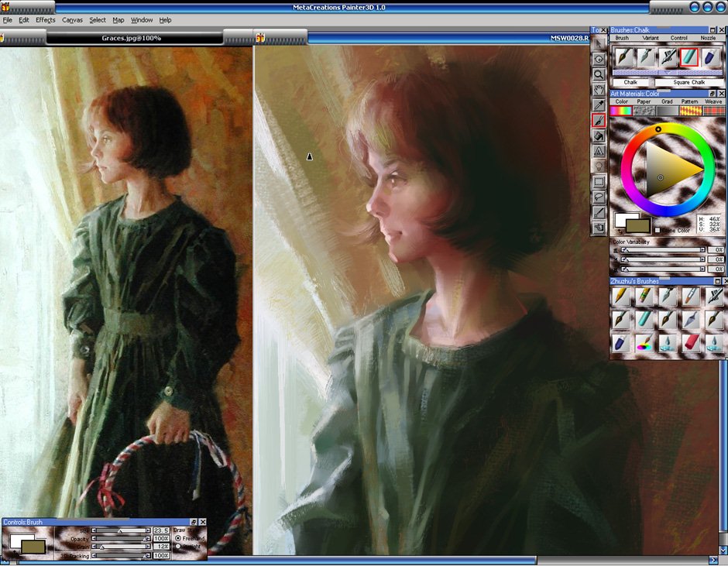Click the Grain slider in Controls:Brush
The image size is (728, 566).
pyautogui.click(x=121, y=547)
